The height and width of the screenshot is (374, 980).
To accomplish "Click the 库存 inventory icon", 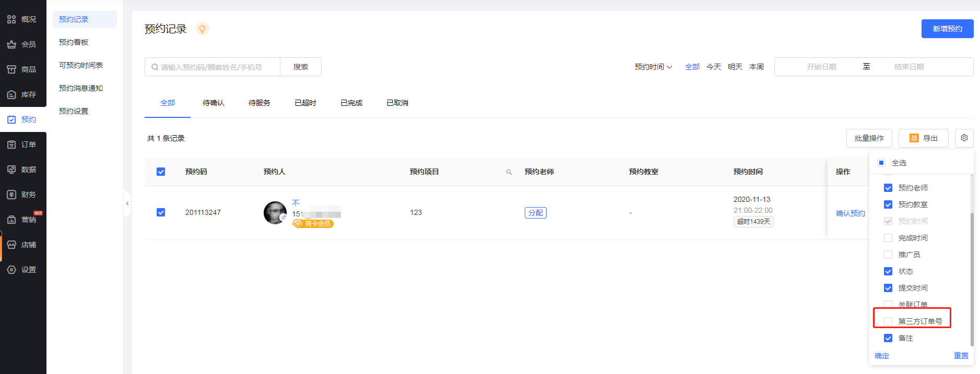I will [11, 94].
